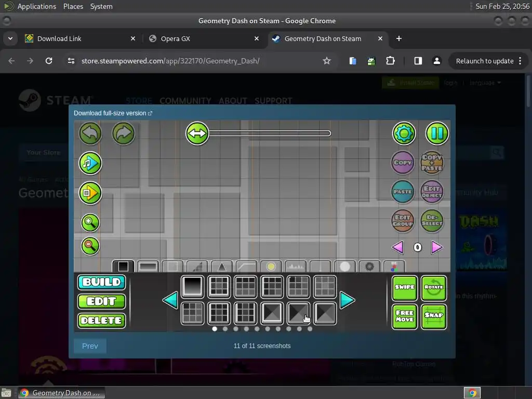Image resolution: width=532 pixels, height=399 pixels.
Task: Click the pink previous layer arrow
Action: (x=397, y=247)
